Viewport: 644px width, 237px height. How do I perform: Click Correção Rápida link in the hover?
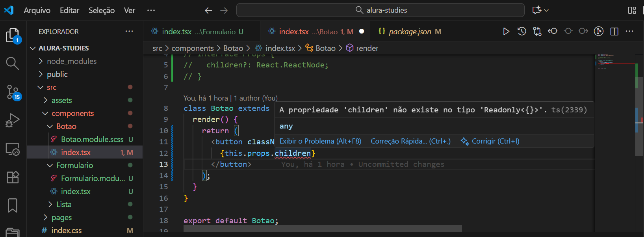pos(410,141)
